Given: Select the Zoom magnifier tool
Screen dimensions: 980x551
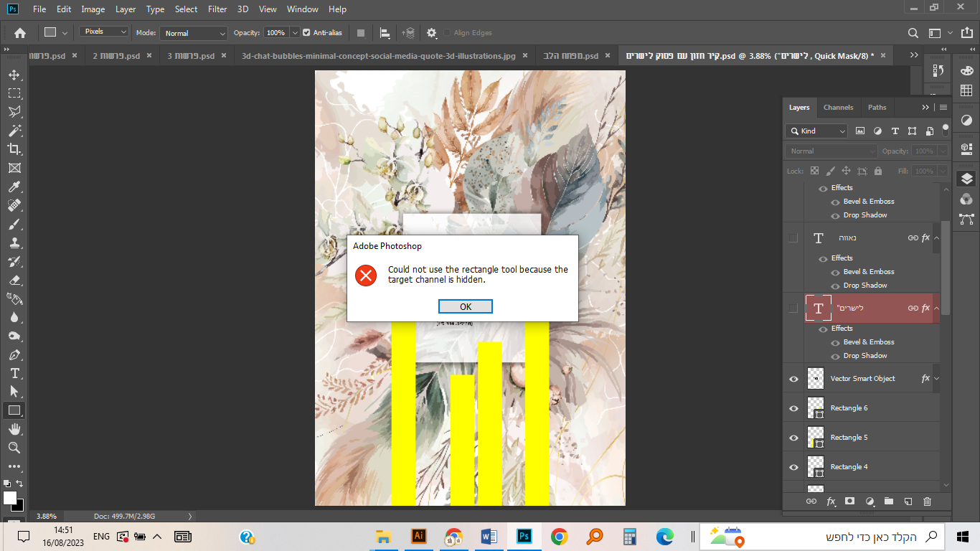Looking at the screenshot, I should (14, 448).
